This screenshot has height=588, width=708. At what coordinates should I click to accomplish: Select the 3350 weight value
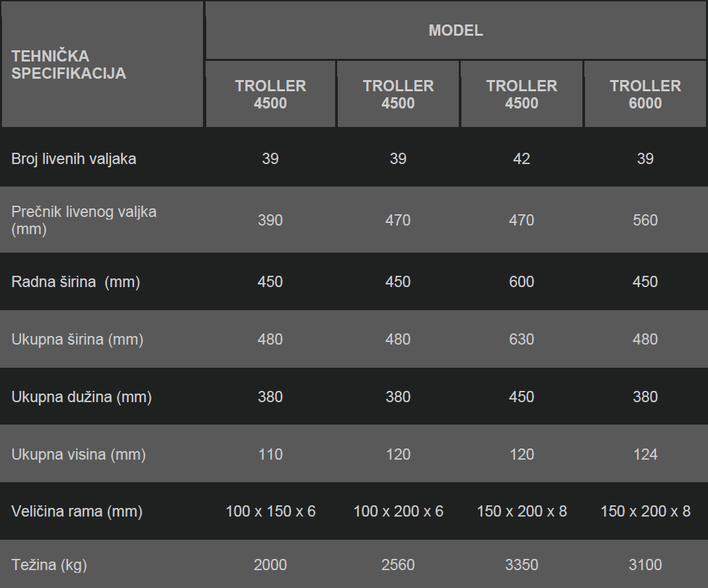coord(522,564)
